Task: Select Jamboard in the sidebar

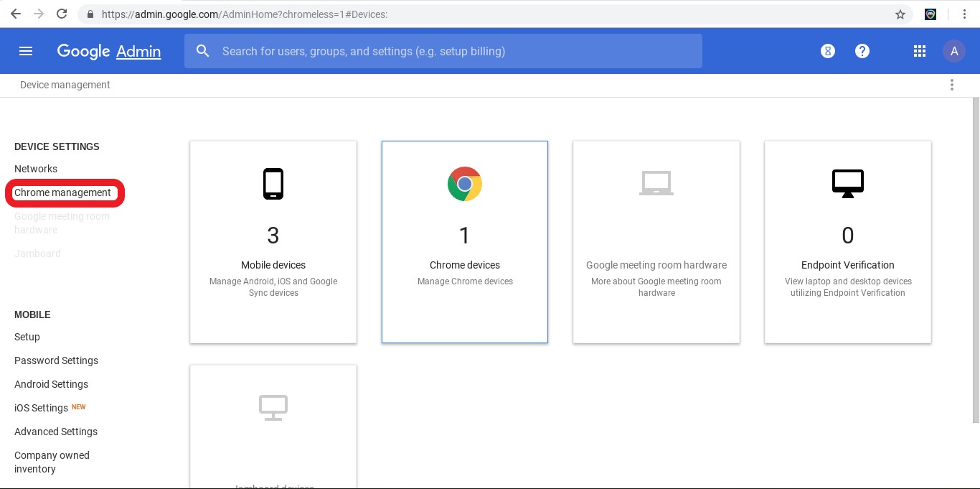Action: (37, 253)
